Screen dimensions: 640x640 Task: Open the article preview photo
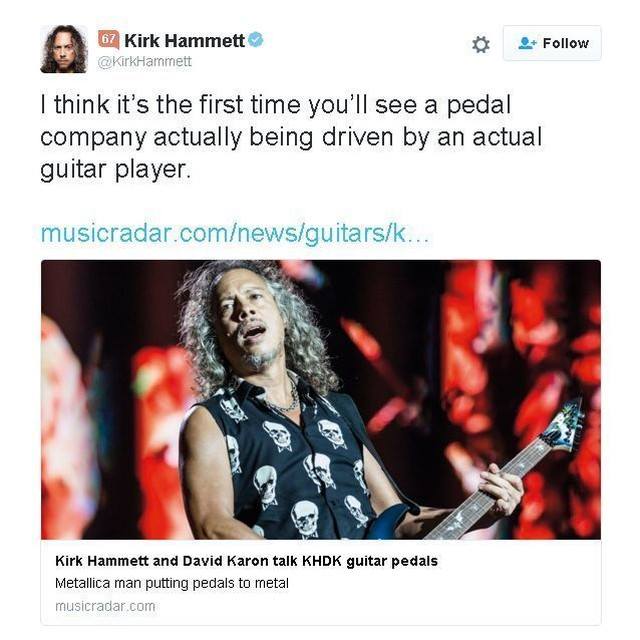coord(321,400)
